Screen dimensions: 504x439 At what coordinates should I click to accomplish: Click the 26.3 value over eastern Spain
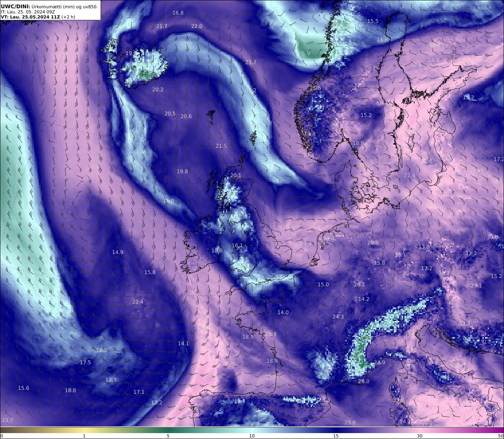324,400
